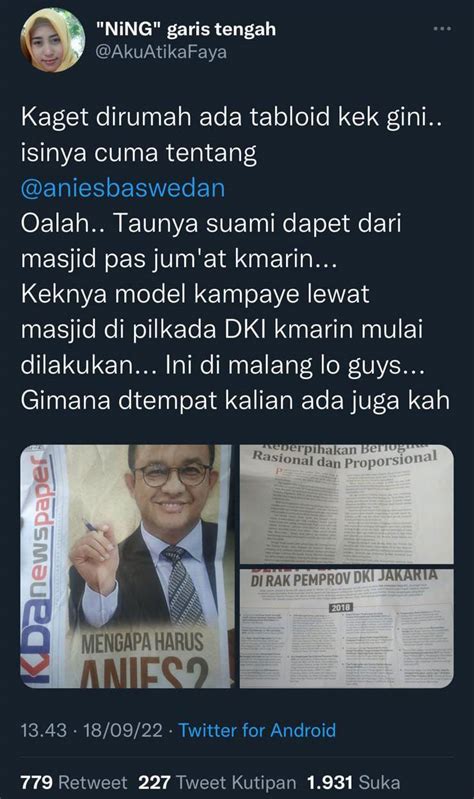
Task: Open the profile avatar photo
Action: pos(52,40)
